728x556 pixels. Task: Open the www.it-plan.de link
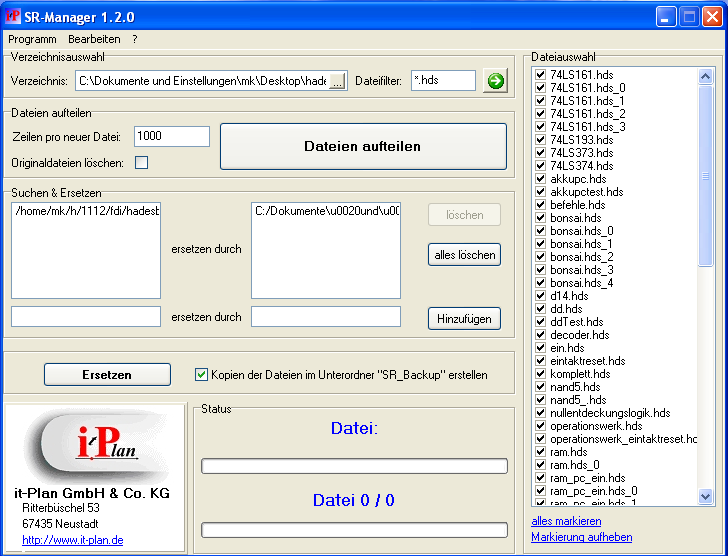[x=72, y=540]
